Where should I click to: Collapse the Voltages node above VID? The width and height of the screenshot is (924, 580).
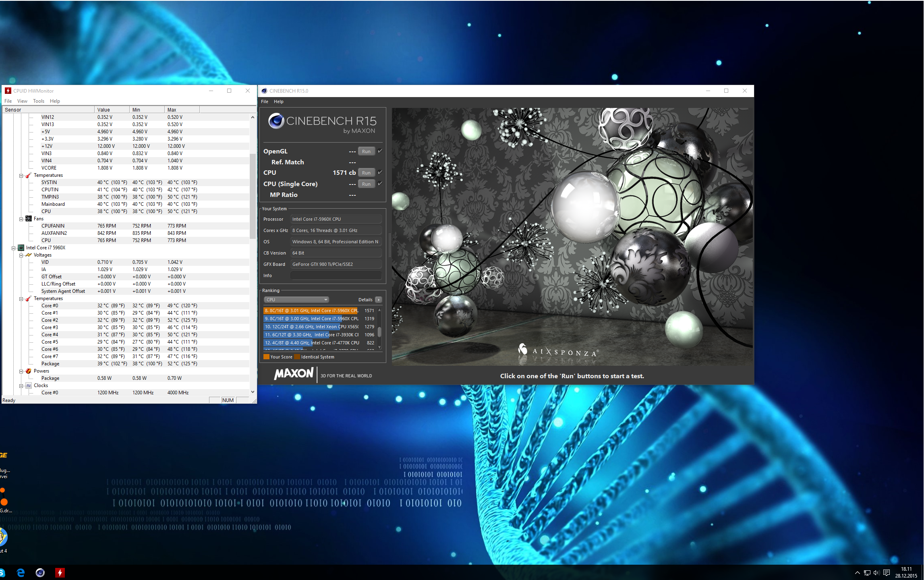click(21, 255)
